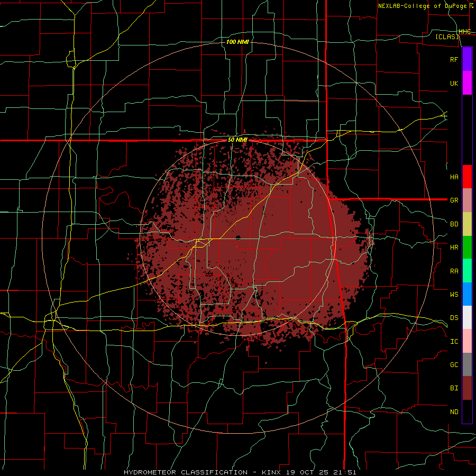
Task: Click the 'UK' legend label
Action: pyautogui.click(x=454, y=83)
